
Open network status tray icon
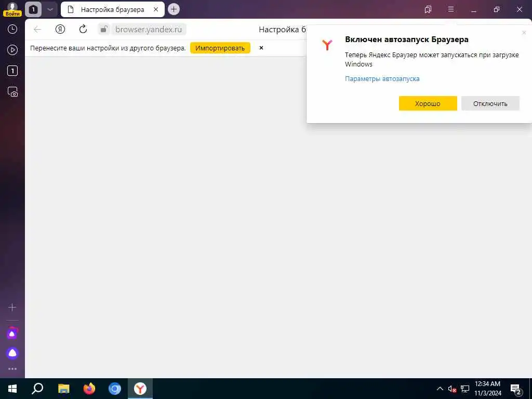(465, 389)
